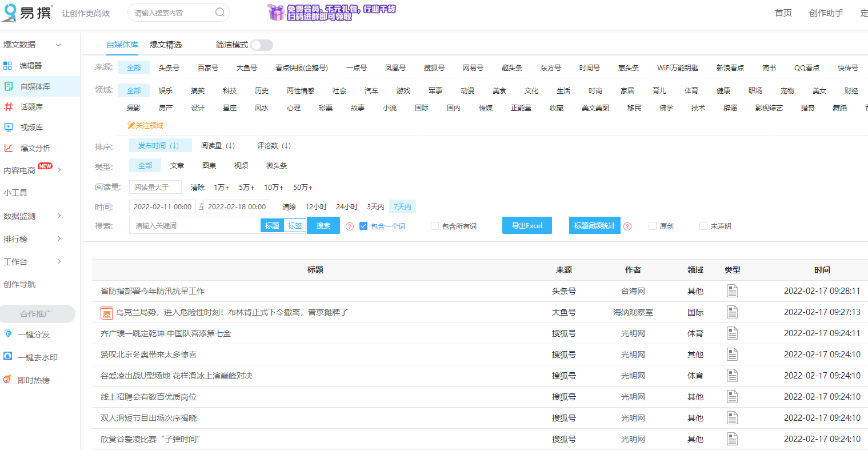Image resolution: width=868 pixels, height=450 pixels.
Task: Click the 导出Excel export button
Action: (x=526, y=225)
